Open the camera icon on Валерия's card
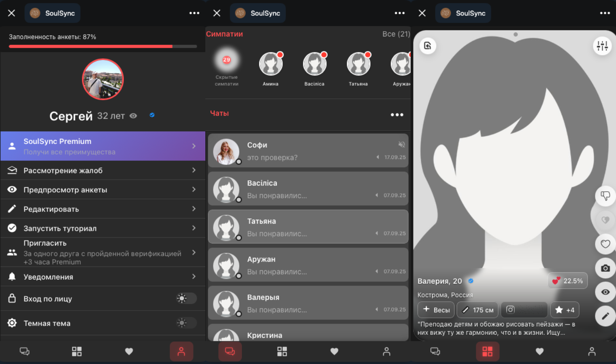The width and height of the screenshot is (616, 364). click(x=605, y=268)
